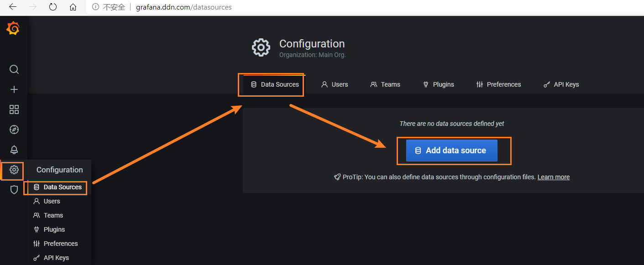
Task: Open the Alerting bell icon
Action: (x=14, y=150)
